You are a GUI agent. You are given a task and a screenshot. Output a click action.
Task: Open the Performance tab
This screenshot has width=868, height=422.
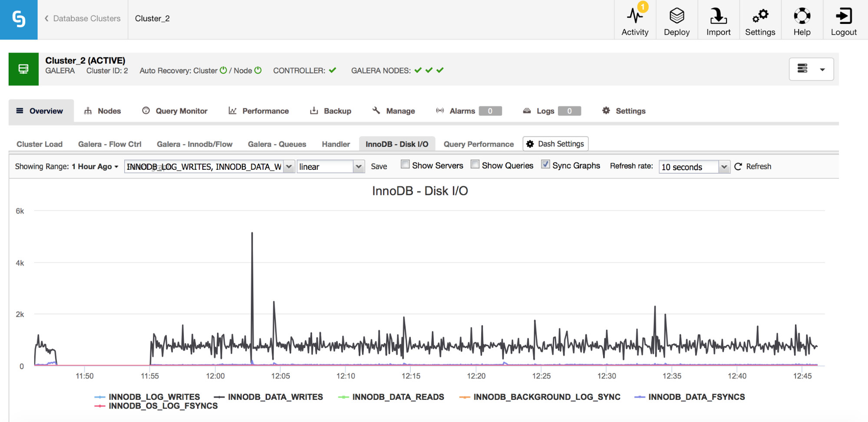tap(259, 111)
